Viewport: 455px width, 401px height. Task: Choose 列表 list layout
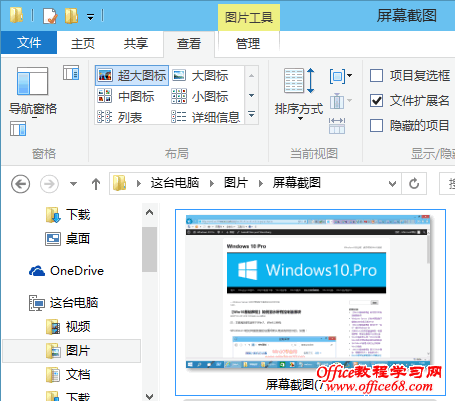(120, 117)
